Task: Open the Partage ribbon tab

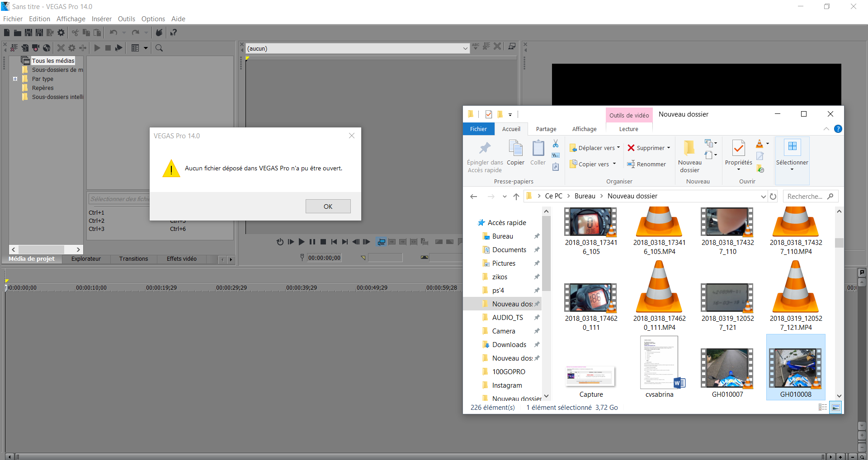Action: pos(546,129)
